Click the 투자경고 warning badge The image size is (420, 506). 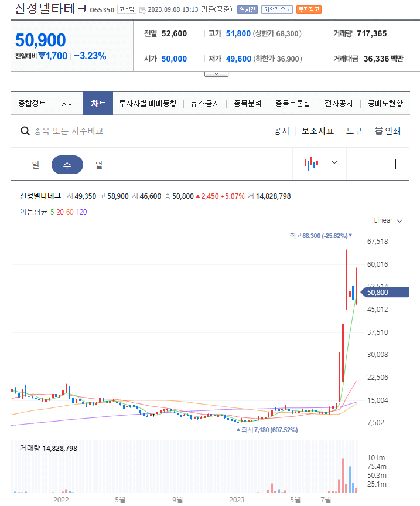pos(309,9)
